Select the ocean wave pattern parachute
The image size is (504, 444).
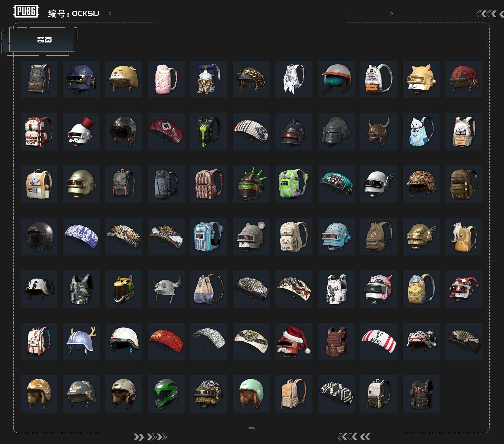click(x=294, y=289)
